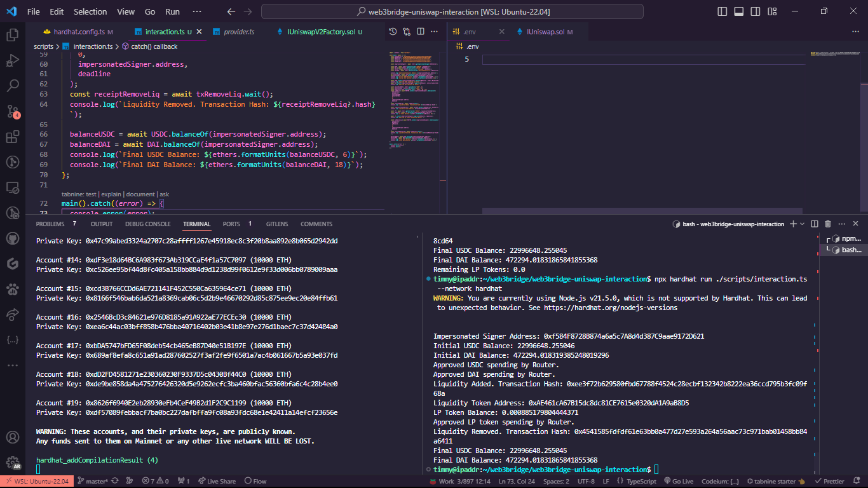Split the terminal
Viewport: 868px width, 488px height.
(x=815, y=224)
